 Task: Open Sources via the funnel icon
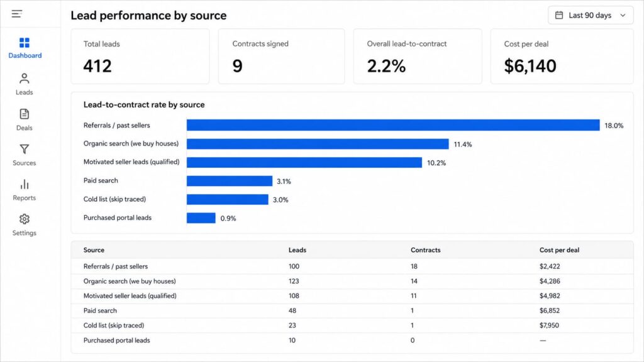tap(25, 149)
